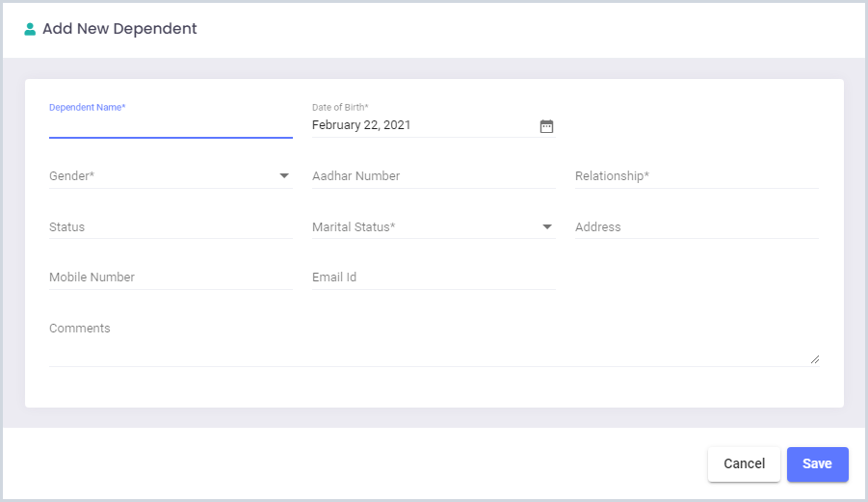Viewport: 868px width, 502px height.
Task: Expand the Marital Status dropdown arrow
Action: tap(547, 227)
